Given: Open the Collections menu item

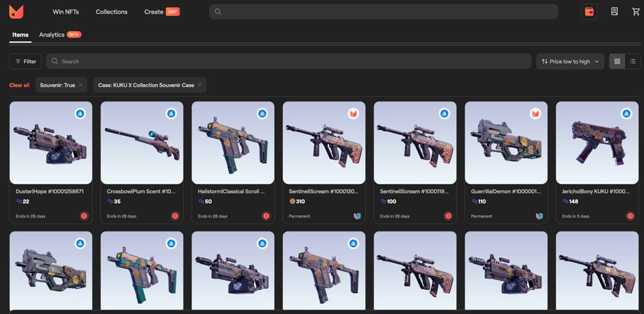Looking at the screenshot, I should pyautogui.click(x=111, y=12).
